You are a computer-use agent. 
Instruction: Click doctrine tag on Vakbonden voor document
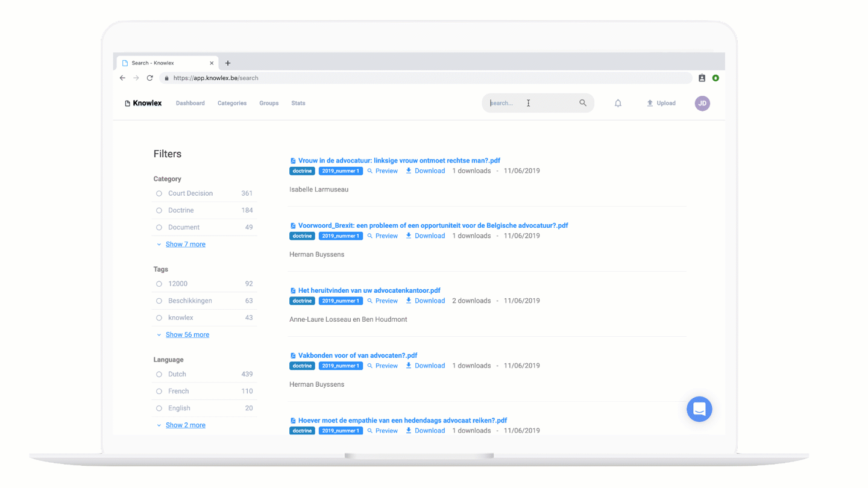click(x=302, y=366)
